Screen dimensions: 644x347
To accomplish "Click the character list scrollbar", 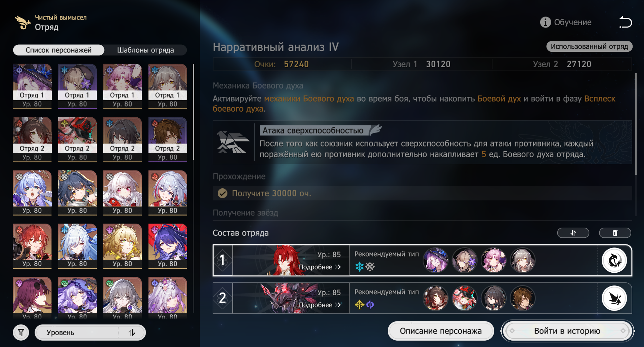I will pyautogui.click(x=194, y=112).
